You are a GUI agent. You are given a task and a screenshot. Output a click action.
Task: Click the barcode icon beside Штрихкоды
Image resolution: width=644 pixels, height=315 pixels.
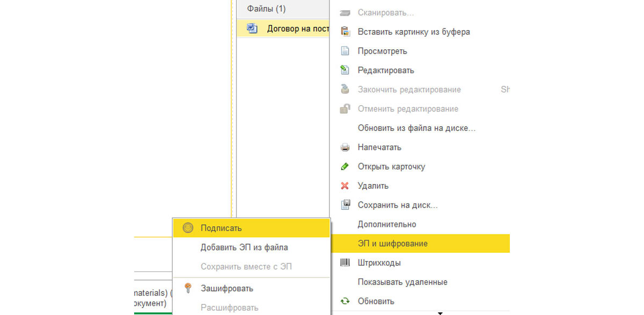(x=345, y=263)
